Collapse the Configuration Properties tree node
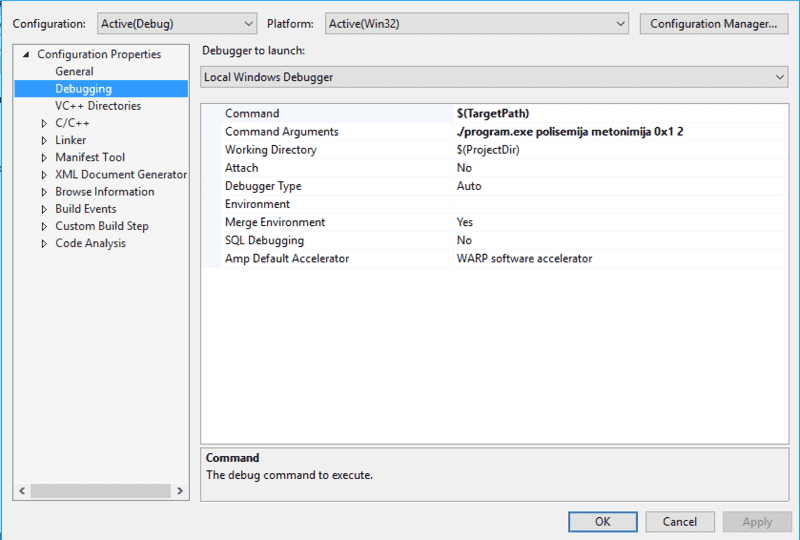 click(x=26, y=55)
